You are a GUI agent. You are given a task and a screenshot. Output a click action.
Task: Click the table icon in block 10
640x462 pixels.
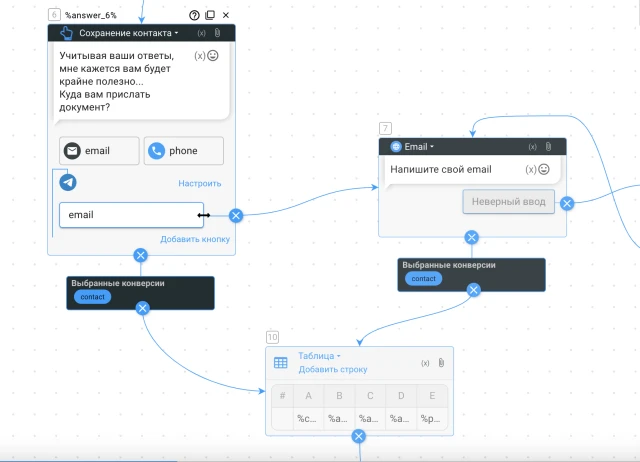[x=281, y=362]
